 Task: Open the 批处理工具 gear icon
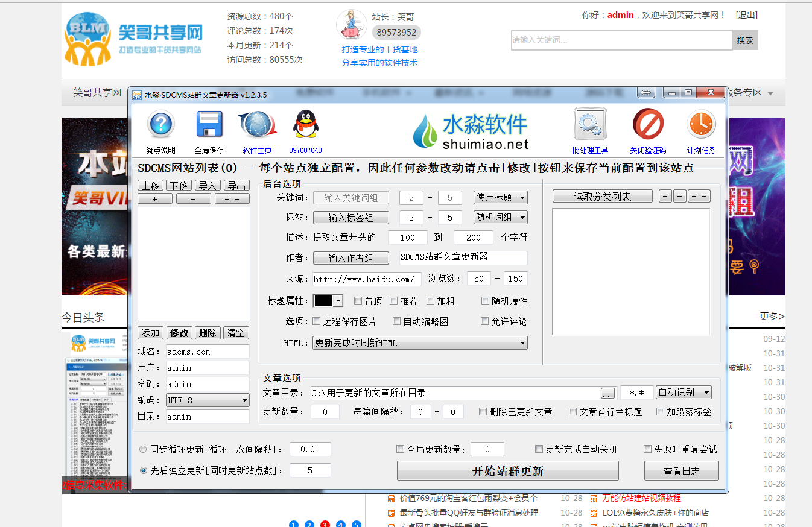point(590,125)
